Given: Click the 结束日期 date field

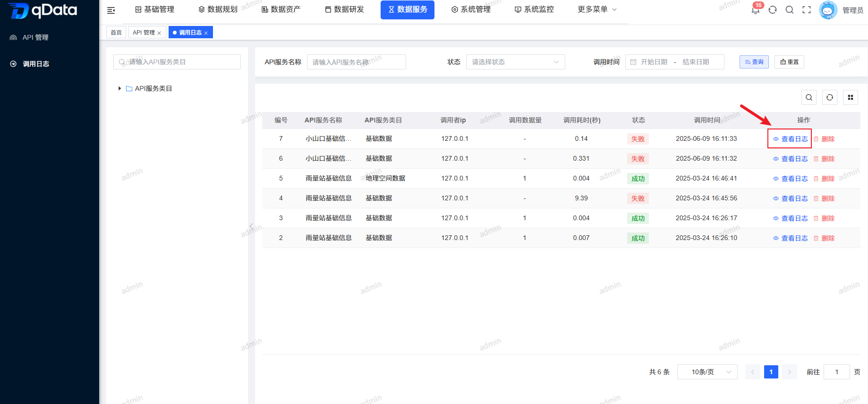Looking at the screenshot, I should 696,62.
